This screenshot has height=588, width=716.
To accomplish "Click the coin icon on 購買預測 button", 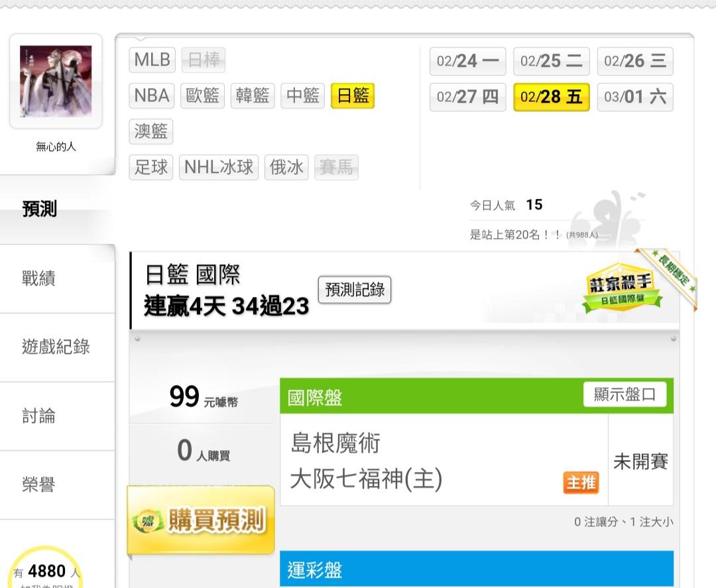I will [147, 520].
